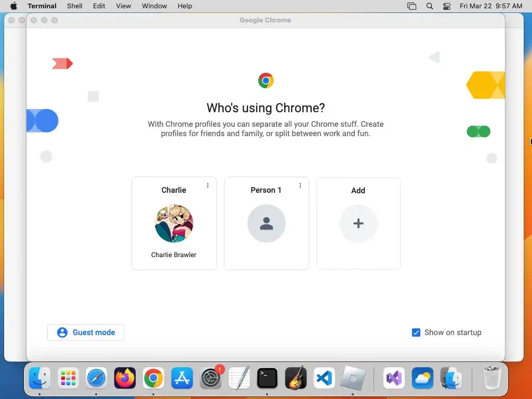Open the Shell menu
The image size is (532, 399).
point(75,6)
